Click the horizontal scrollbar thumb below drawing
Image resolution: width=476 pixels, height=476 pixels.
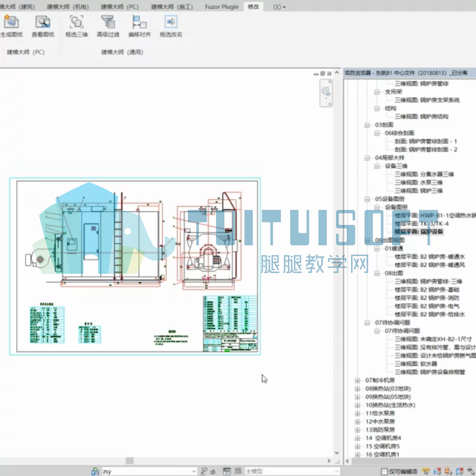[x=130, y=461]
